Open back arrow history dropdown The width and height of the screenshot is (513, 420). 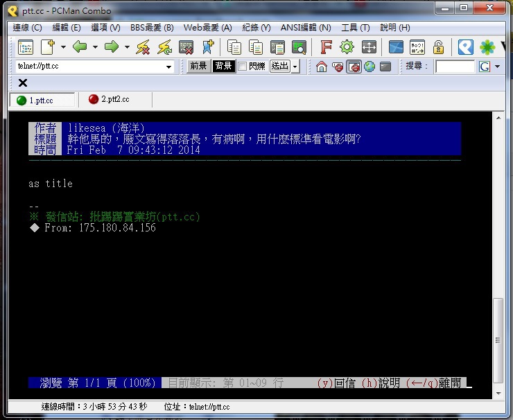pos(95,47)
